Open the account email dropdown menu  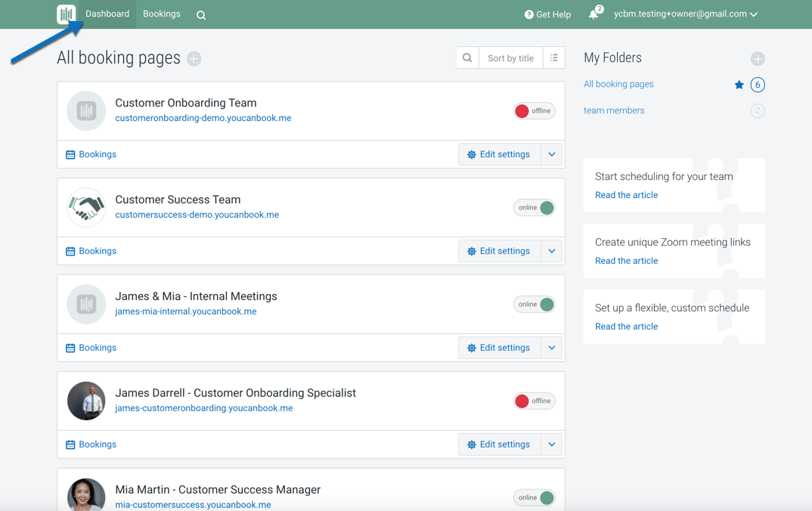(x=685, y=14)
